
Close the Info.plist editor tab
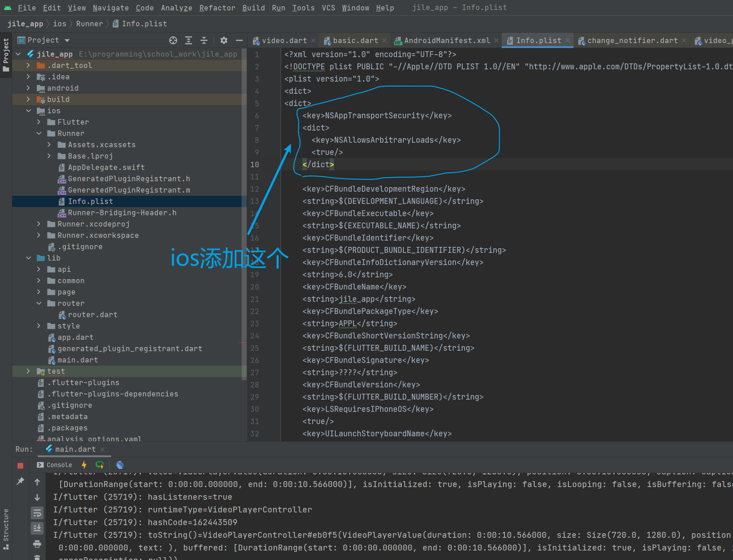568,40
